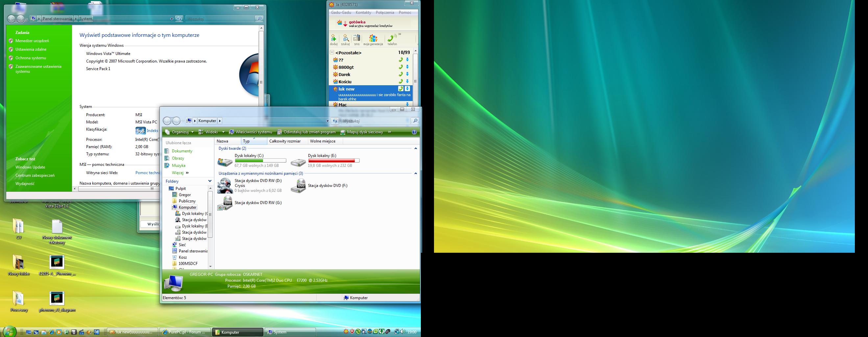
Task: Collapse the <Pozostałe> contact group
Action: [x=332, y=52]
